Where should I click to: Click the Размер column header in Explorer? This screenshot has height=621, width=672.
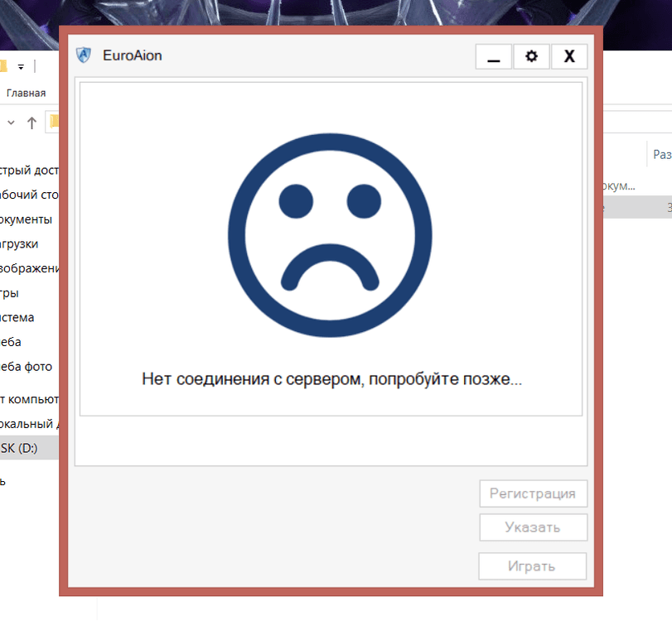point(661,154)
